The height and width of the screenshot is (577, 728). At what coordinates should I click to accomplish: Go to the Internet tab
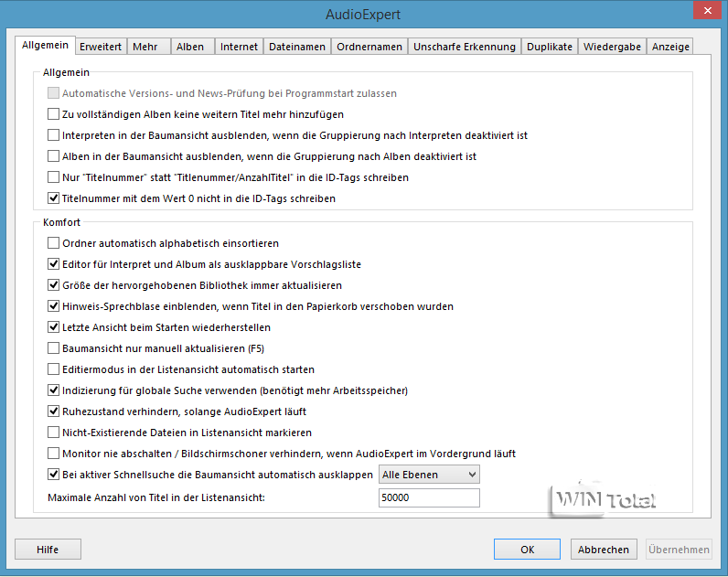pos(239,47)
